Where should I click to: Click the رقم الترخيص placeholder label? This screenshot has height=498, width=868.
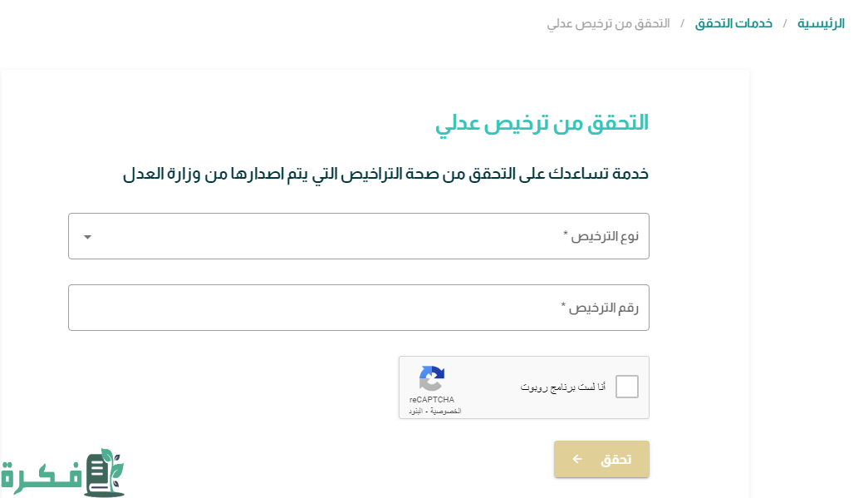click(600, 308)
